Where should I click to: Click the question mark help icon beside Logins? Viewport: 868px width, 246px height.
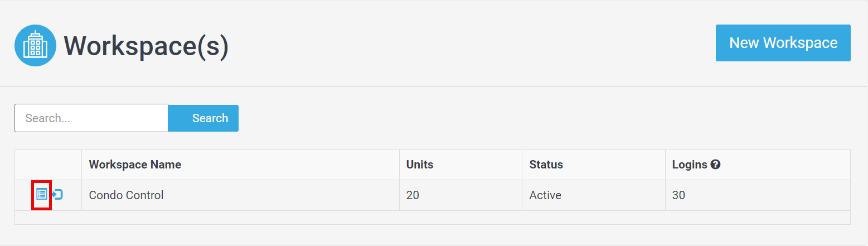716,165
